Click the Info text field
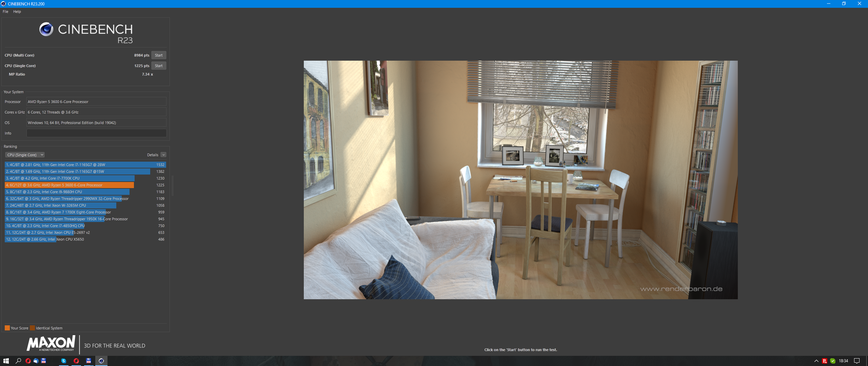Viewport: 868px width, 366px height. (x=96, y=133)
